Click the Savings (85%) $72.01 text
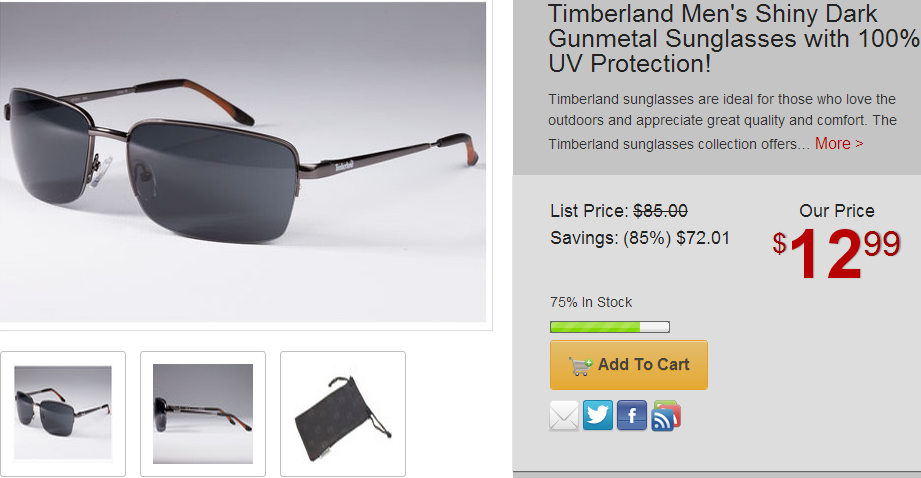The height and width of the screenshot is (478, 921). point(640,238)
